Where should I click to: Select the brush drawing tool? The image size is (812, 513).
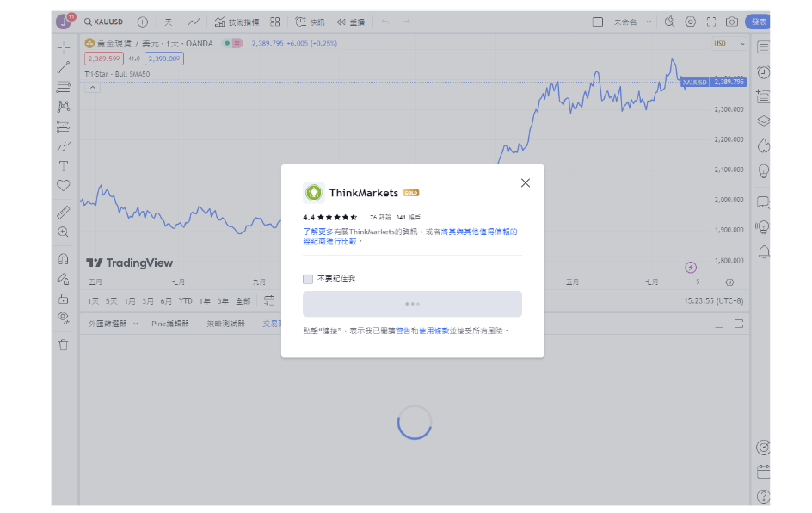click(x=64, y=146)
